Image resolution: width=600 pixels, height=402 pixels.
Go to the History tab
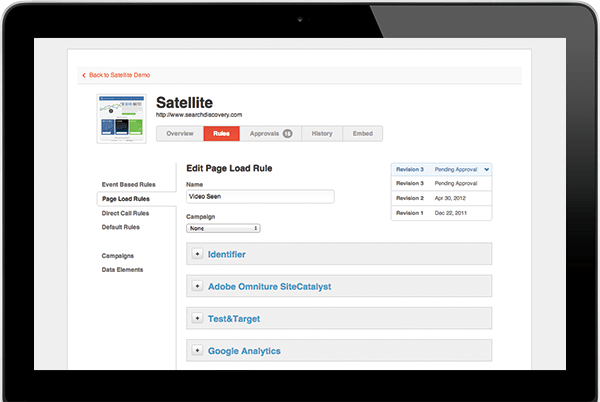coord(322,133)
